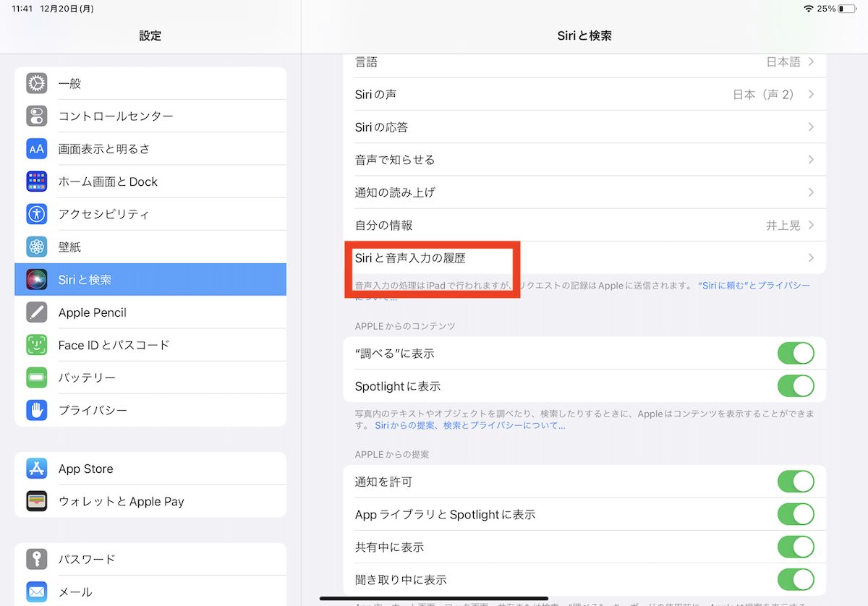Tap the メール envelope icon
The height and width of the screenshot is (606, 868).
[36, 592]
